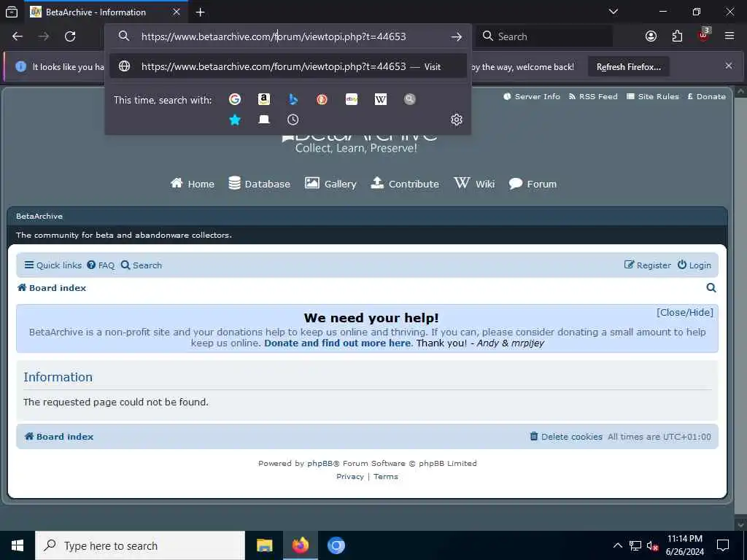Click the [Close/Hide] donation notice link
747x560 pixels.
coord(684,312)
